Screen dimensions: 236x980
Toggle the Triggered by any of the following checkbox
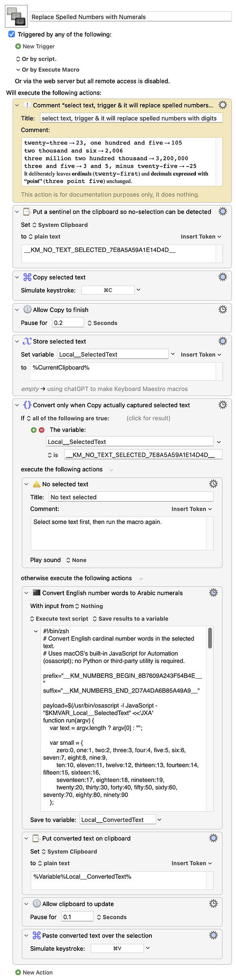(12, 34)
